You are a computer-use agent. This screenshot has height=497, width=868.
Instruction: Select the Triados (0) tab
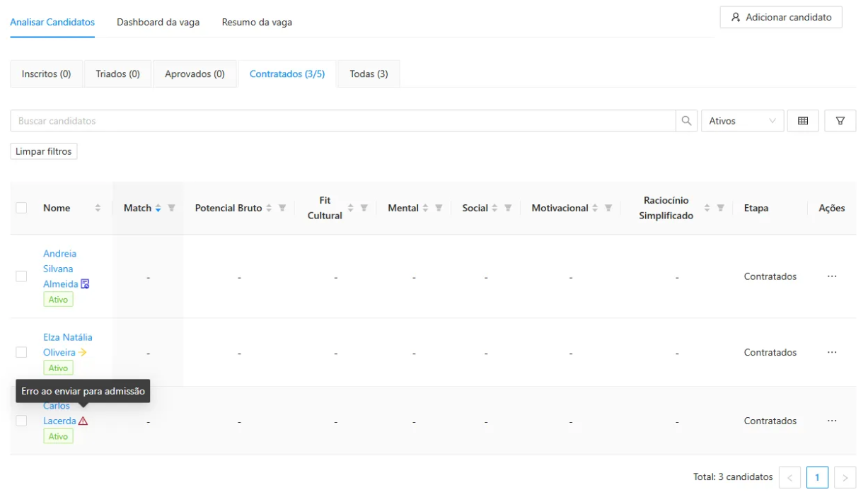point(118,74)
